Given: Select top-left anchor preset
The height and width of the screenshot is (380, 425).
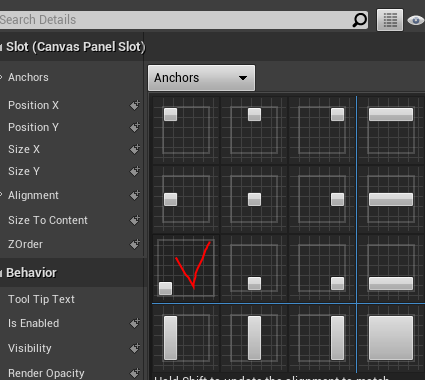Looking at the screenshot, I should [x=186, y=130].
